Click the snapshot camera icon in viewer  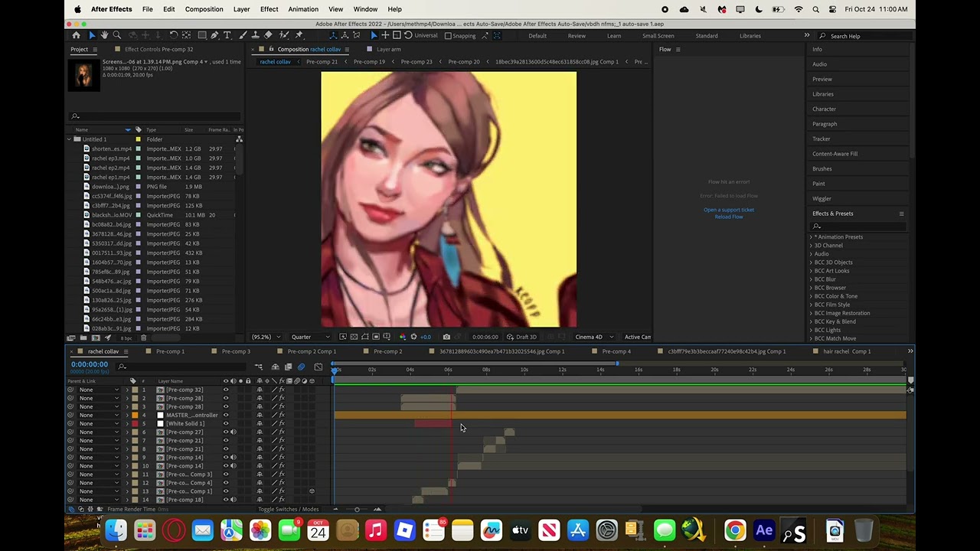click(x=446, y=337)
